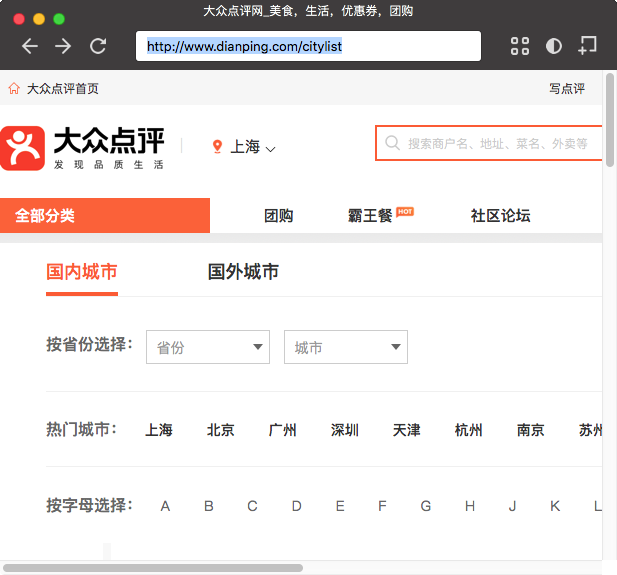Viewport: 617px width, 575px height.
Task: Toggle the half-circle contrast icon
Action: pos(554,46)
